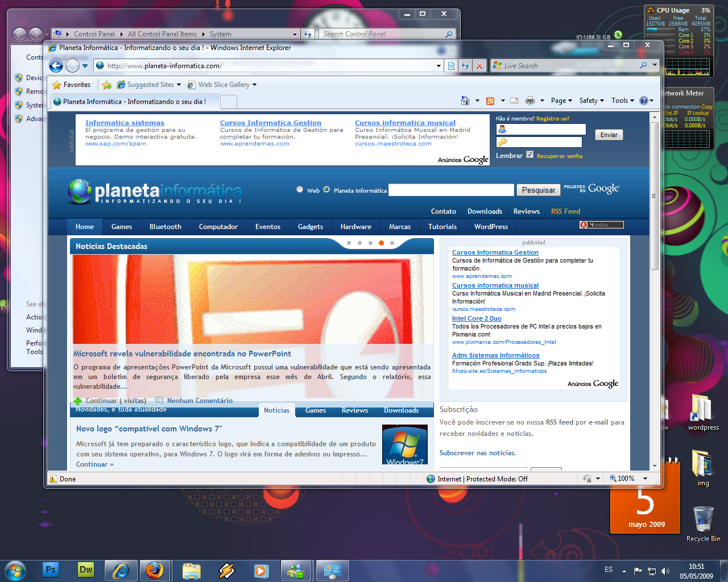
Task: Click the Pesquisar search button
Action: click(538, 190)
